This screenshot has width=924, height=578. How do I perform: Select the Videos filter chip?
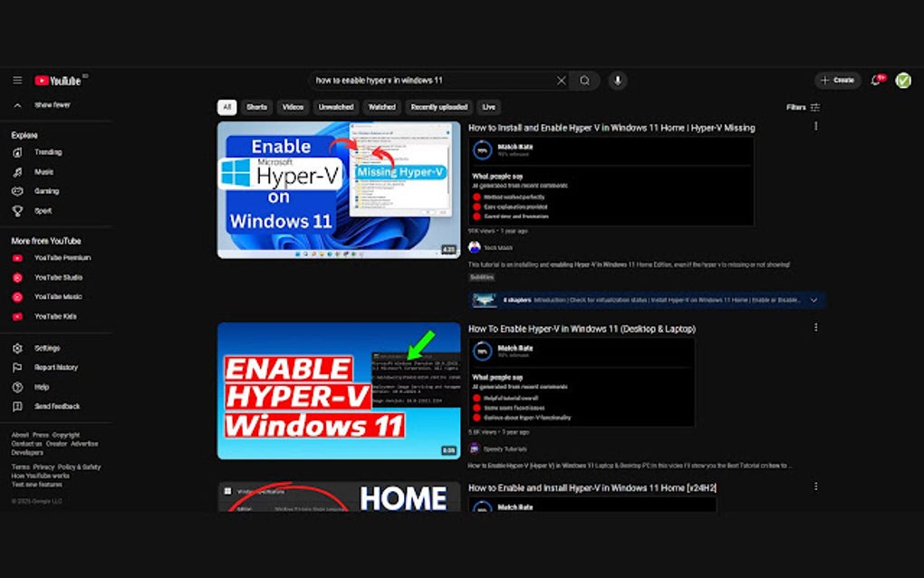[x=293, y=107]
